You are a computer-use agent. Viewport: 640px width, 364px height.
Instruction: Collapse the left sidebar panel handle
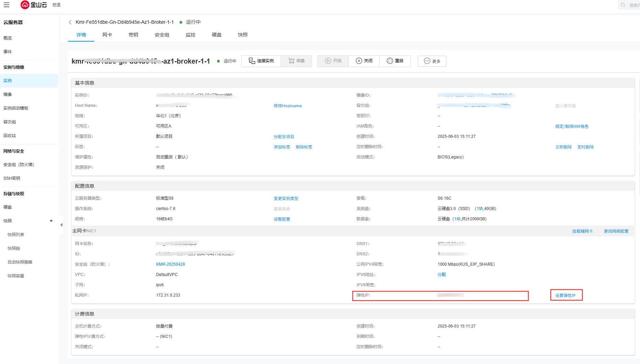pyautogui.click(x=61, y=225)
